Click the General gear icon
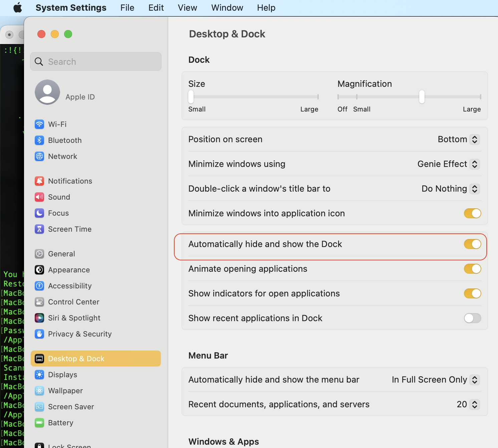The height and width of the screenshot is (448, 498). [39, 254]
